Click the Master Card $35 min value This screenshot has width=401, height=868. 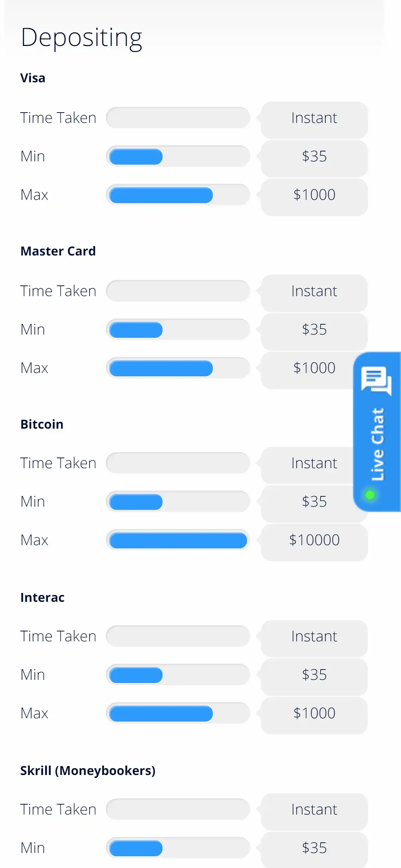pyautogui.click(x=314, y=330)
